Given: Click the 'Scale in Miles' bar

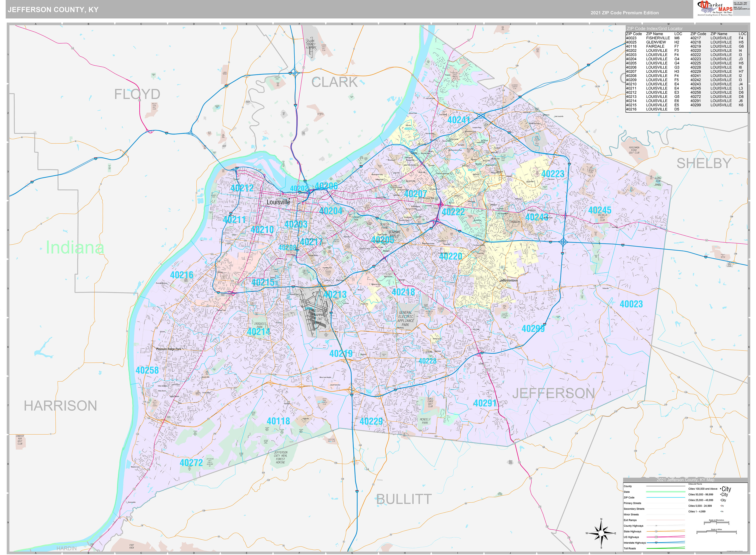Looking at the screenshot, I should point(716,532).
